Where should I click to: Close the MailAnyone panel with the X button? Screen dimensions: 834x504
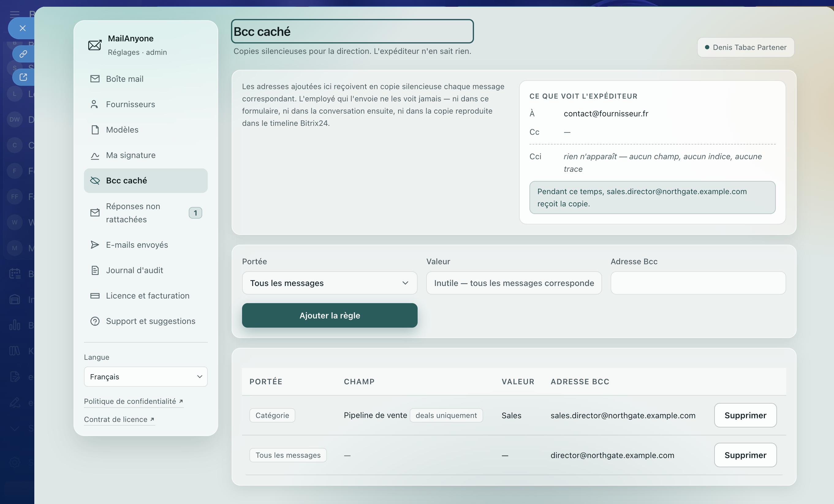click(x=22, y=28)
